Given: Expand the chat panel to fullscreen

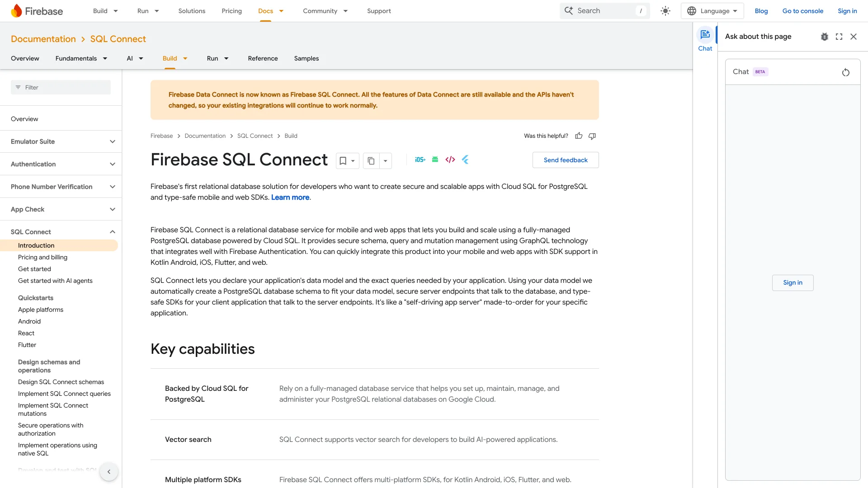Looking at the screenshot, I should pyautogui.click(x=839, y=37).
